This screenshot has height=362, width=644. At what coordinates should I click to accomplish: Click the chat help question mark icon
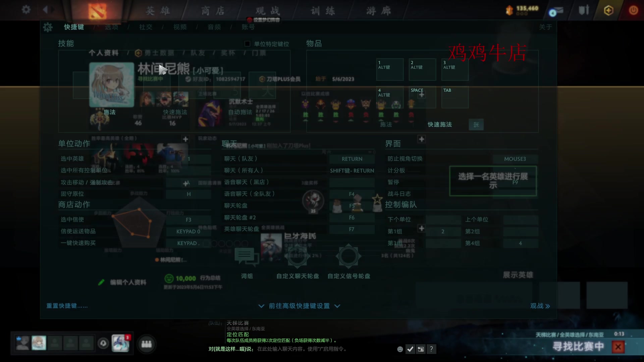coord(431,349)
